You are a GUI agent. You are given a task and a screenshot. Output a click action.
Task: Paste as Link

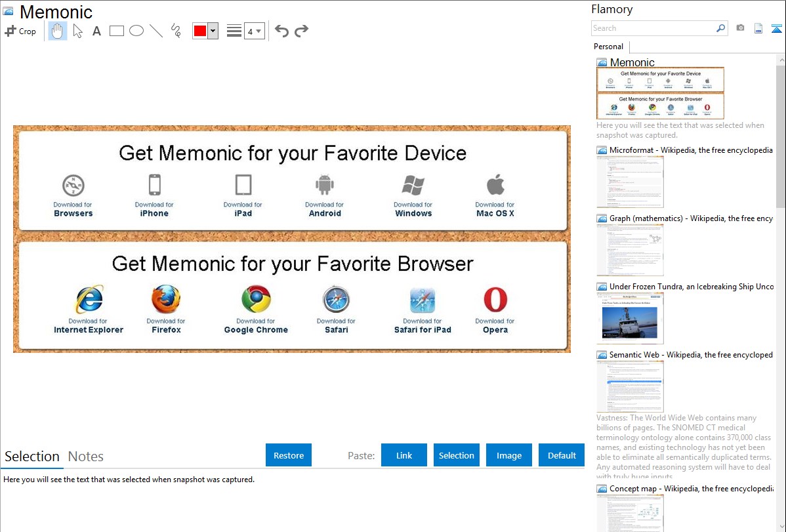404,455
